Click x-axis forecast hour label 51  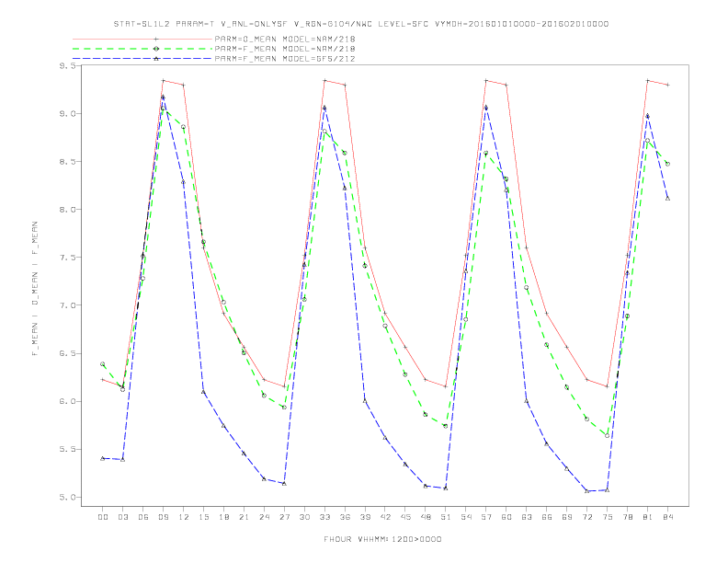pos(446,517)
